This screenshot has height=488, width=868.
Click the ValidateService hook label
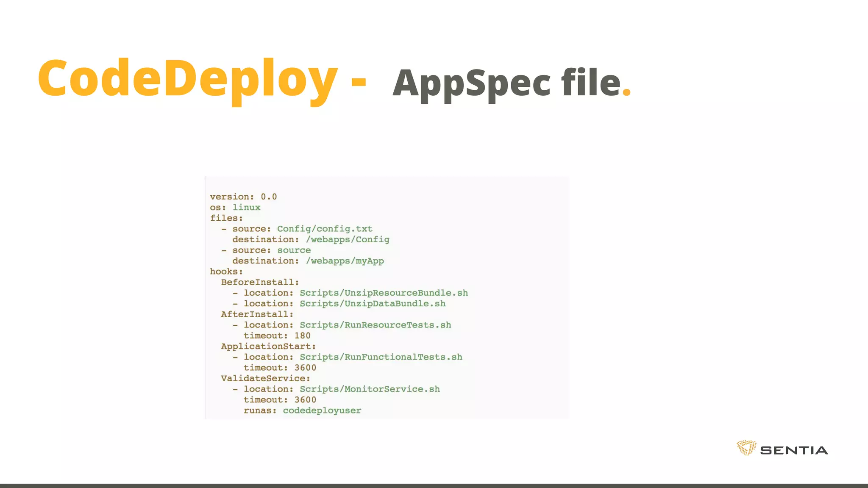(266, 378)
